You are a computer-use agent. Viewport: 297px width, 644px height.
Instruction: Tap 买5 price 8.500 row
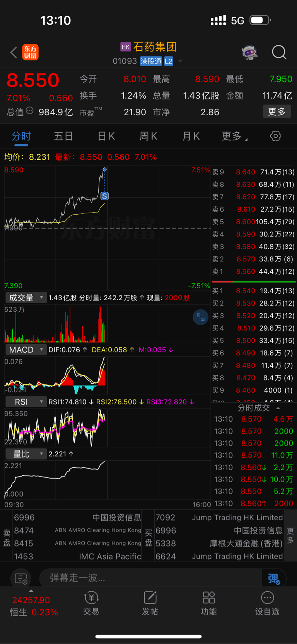tap(254, 340)
